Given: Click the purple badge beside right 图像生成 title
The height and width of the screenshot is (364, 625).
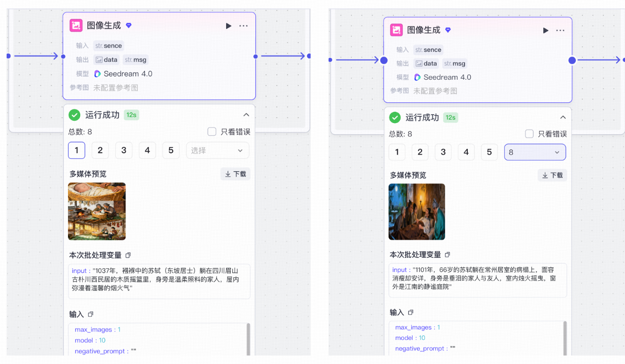Looking at the screenshot, I should point(448,30).
